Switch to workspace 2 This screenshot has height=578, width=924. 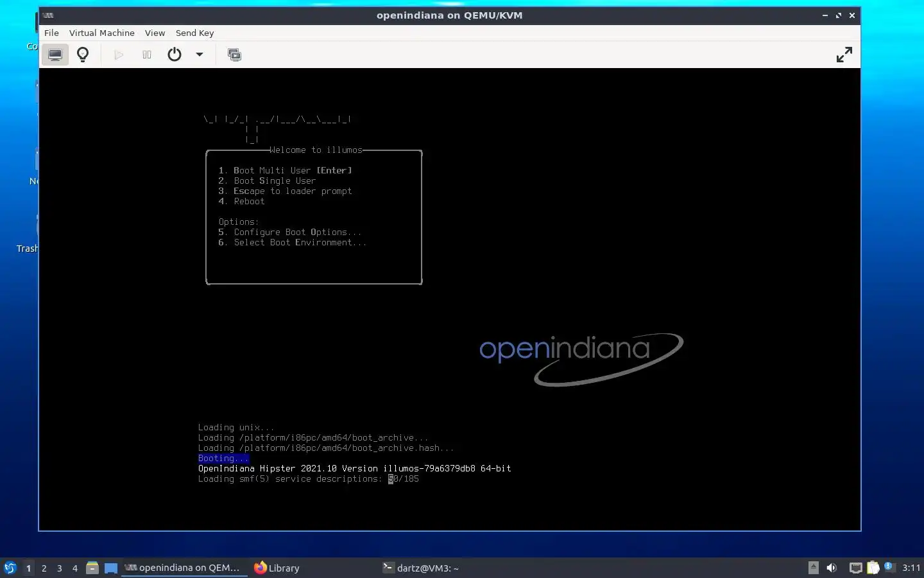tap(44, 568)
